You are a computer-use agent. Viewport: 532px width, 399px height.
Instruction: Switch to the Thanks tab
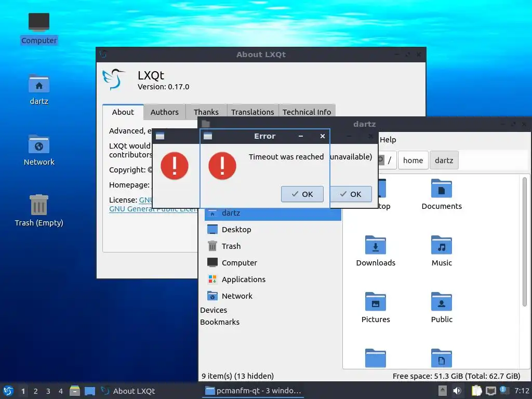pyautogui.click(x=206, y=112)
